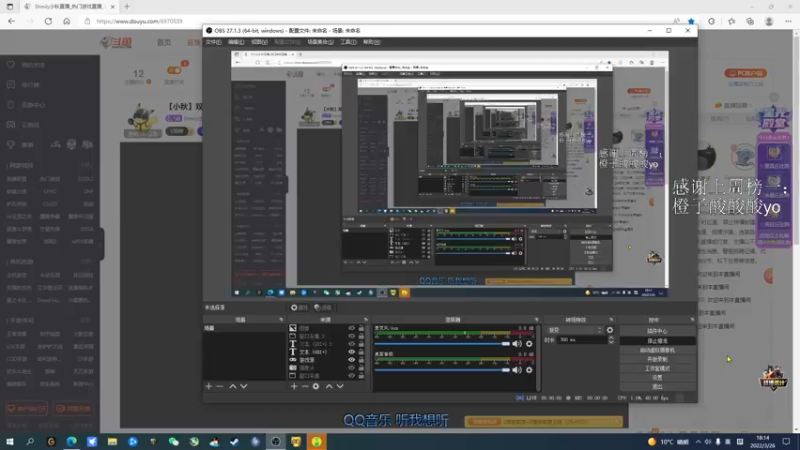Open OBS Scene Collection (场景集合) menu
800x450 pixels.
(x=320, y=42)
